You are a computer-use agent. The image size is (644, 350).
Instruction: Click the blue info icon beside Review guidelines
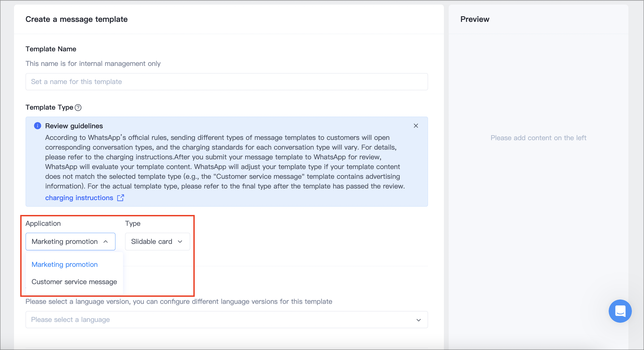tap(37, 126)
